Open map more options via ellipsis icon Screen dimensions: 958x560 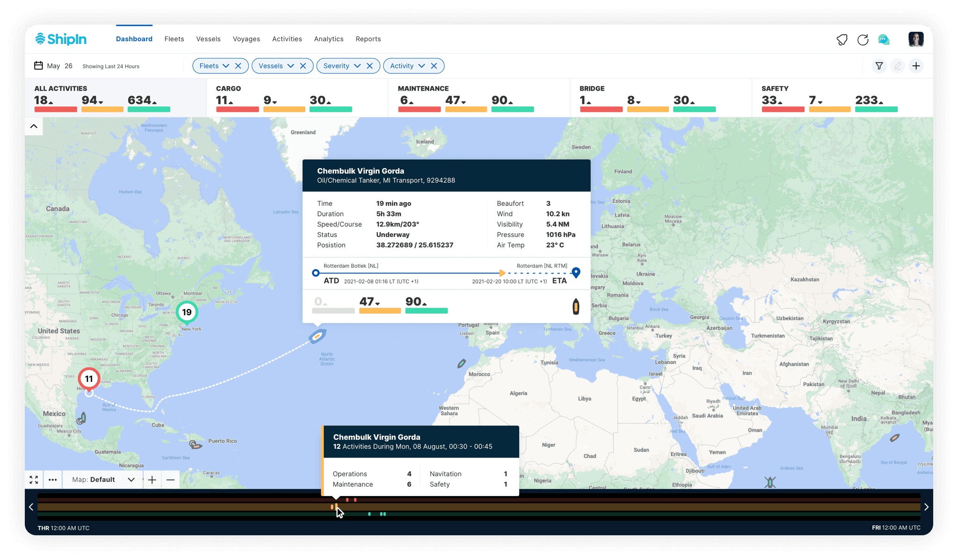coord(53,480)
